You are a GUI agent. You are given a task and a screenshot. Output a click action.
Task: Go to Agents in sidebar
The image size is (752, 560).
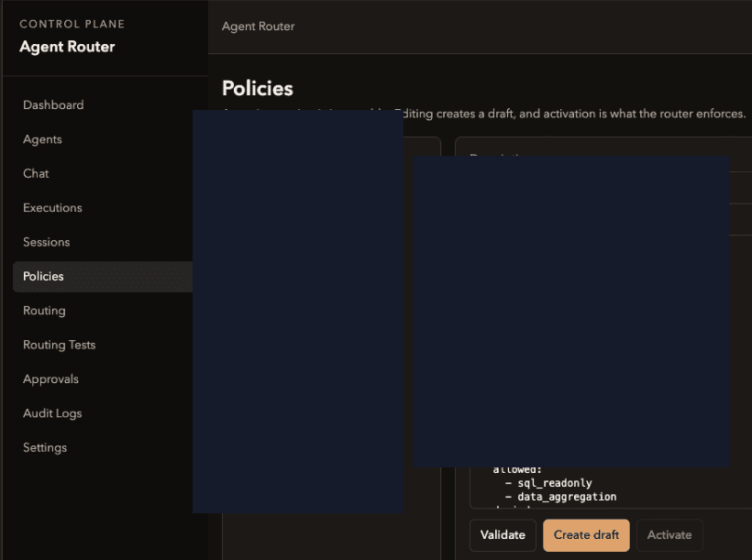pyautogui.click(x=42, y=139)
